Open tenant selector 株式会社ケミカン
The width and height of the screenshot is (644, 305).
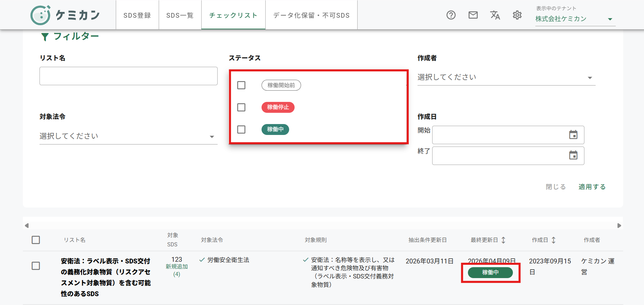click(x=575, y=19)
